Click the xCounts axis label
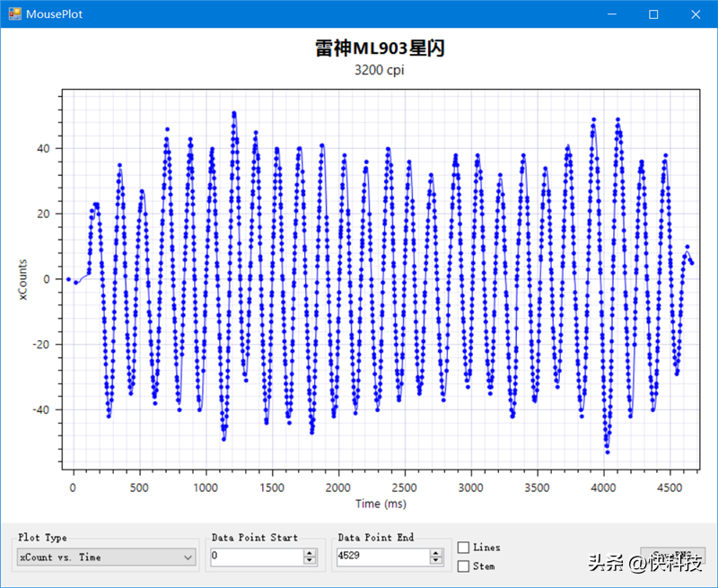Screen dimensions: 718x588 coord(23,279)
